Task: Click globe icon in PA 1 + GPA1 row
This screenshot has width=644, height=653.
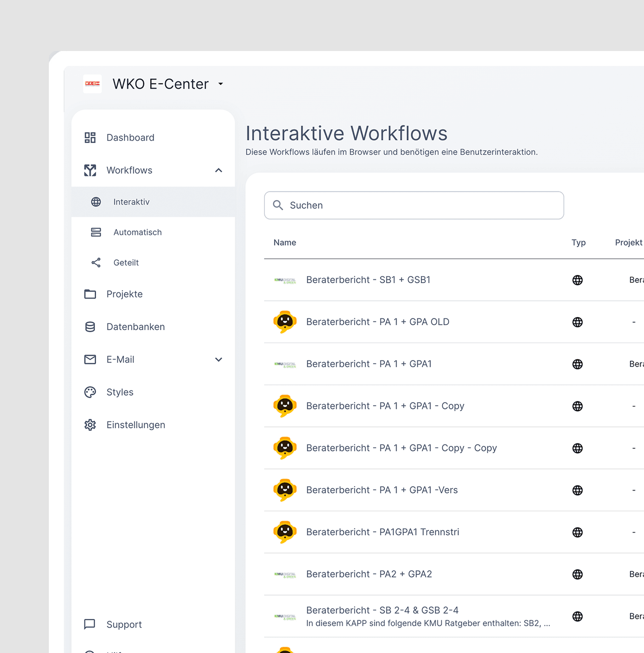Action: tap(577, 364)
